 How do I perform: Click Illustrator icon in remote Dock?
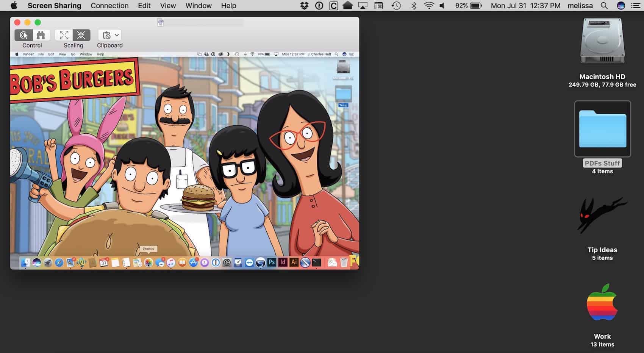coord(294,262)
